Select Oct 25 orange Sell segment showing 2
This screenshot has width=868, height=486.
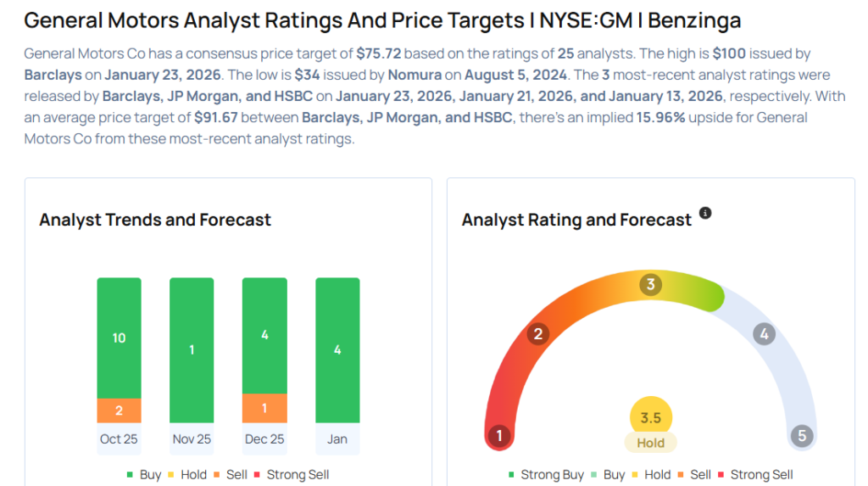119,411
